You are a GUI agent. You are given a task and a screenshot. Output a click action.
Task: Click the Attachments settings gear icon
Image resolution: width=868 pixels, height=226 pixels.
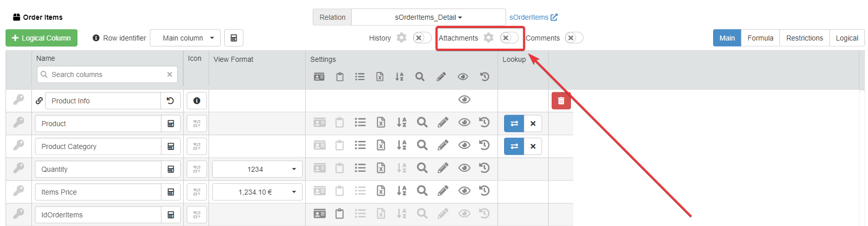(488, 38)
